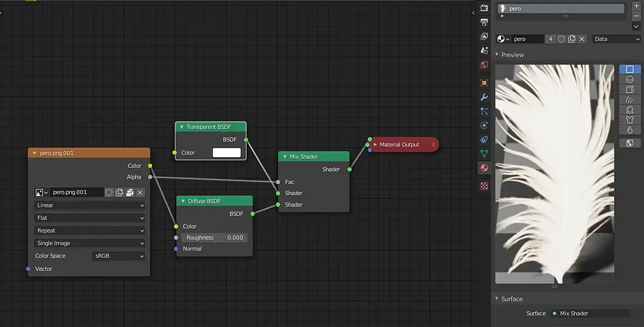Collapse the Diffuse BSDF node
The height and width of the screenshot is (327, 644).
point(183,201)
